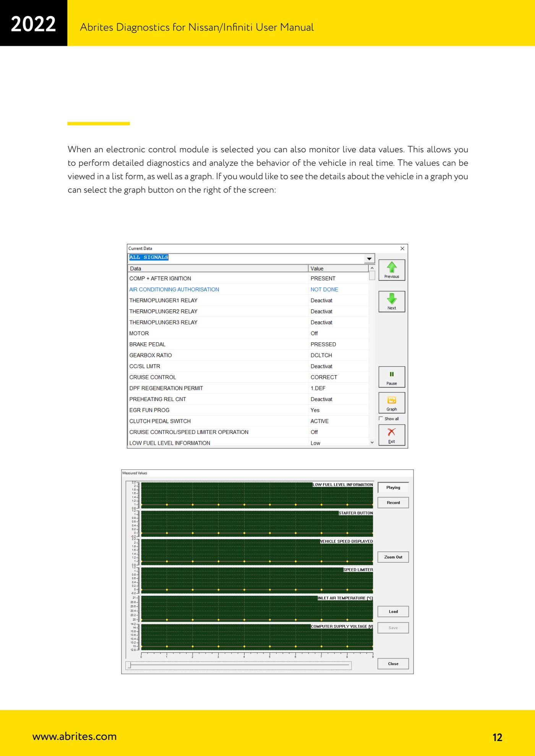Select THERMOPLUNGER1 RELAY row

[248, 301]
